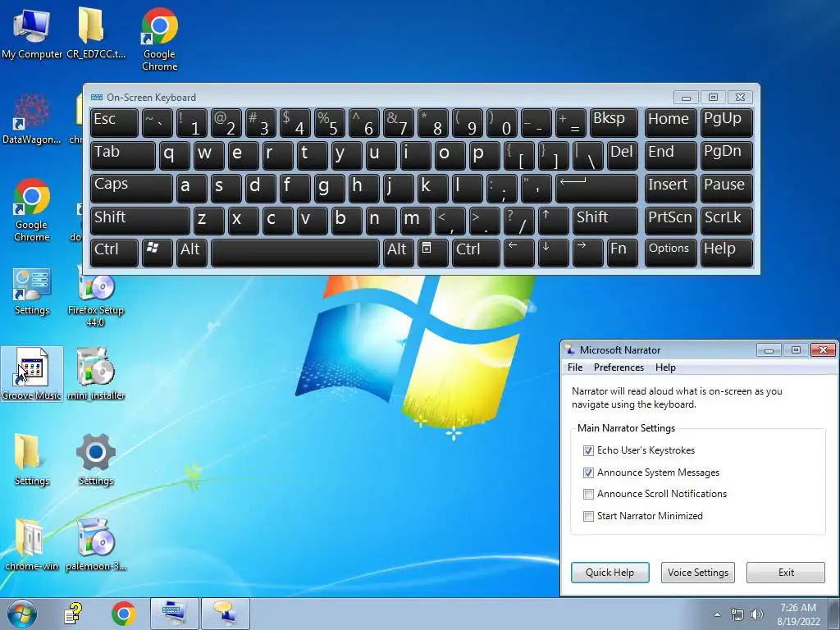This screenshot has height=630, width=840.
Task: Open Google Chrome shortcut beside CR_ED7CC folder
Action: [x=159, y=39]
